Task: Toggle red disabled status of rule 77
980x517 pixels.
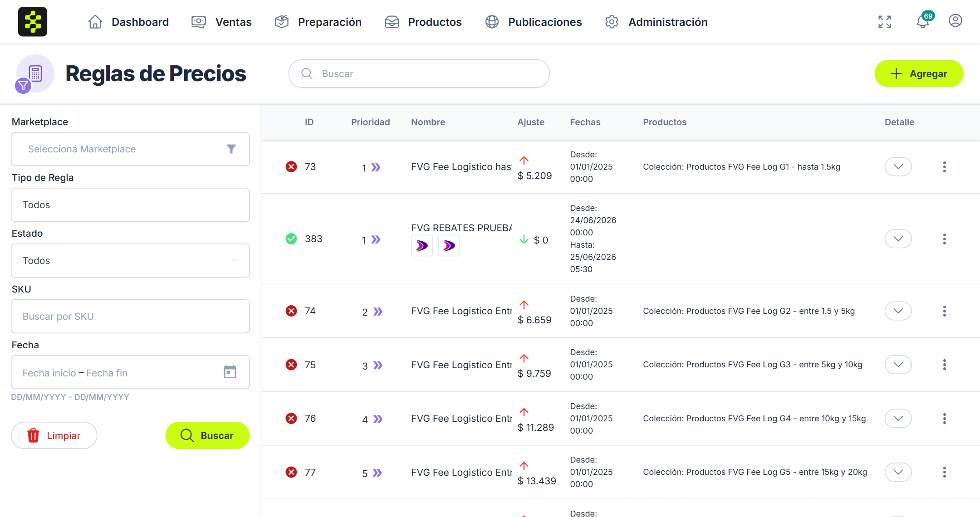Action: 291,472
